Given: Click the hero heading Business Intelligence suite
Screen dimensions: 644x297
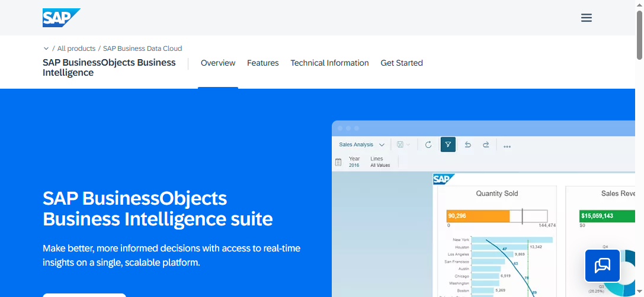Looking at the screenshot, I should click(x=158, y=209).
